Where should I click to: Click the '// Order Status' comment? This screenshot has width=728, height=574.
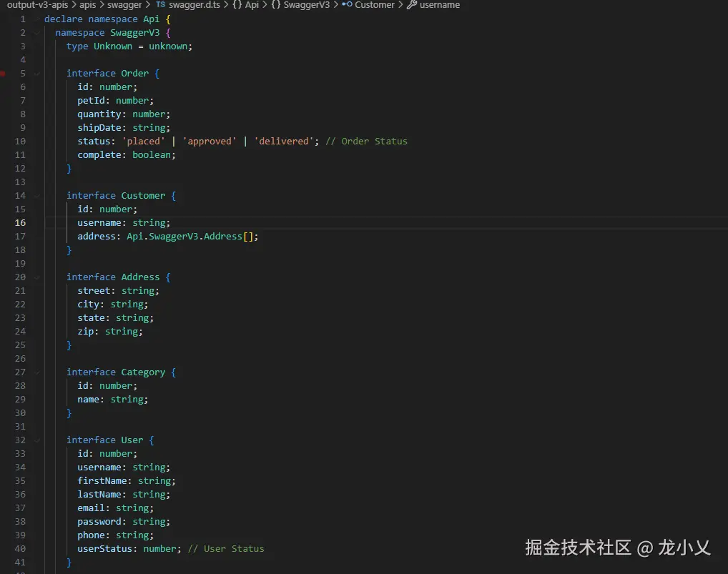(x=366, y=141)
